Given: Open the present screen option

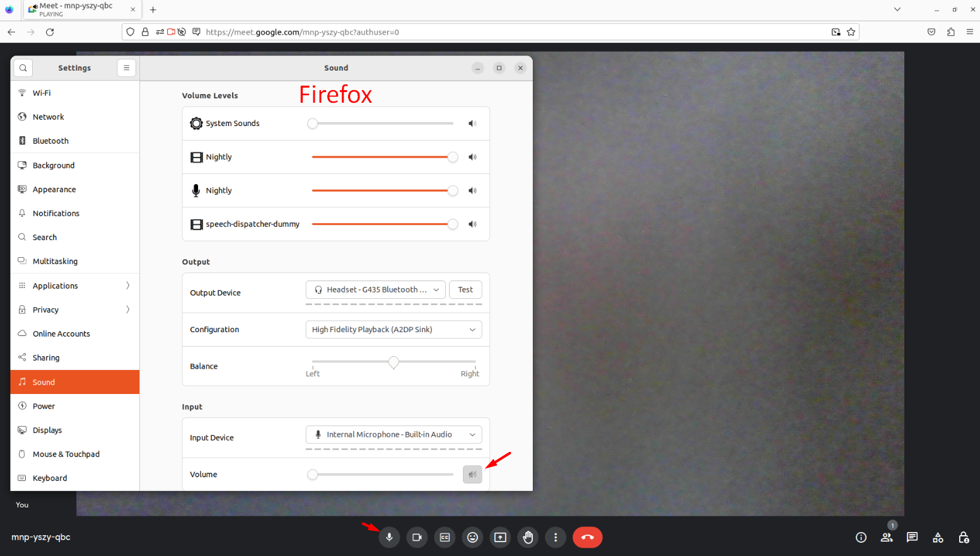Looking at the screenshot, I should click(x=500, y=537).
